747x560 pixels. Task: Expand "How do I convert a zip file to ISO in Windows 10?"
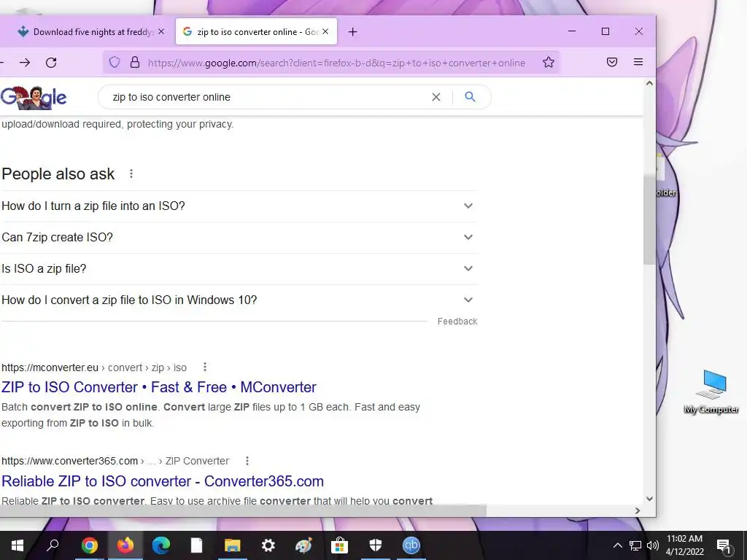(x=239, y=300)
